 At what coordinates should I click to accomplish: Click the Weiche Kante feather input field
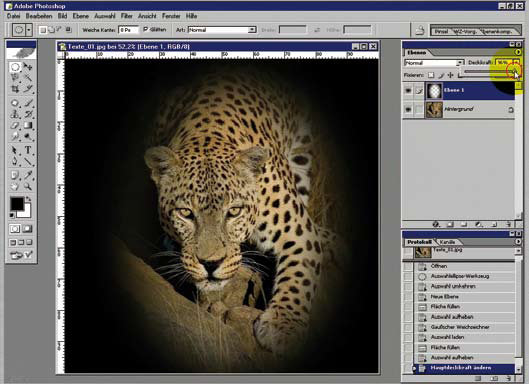tap(128, 30)
